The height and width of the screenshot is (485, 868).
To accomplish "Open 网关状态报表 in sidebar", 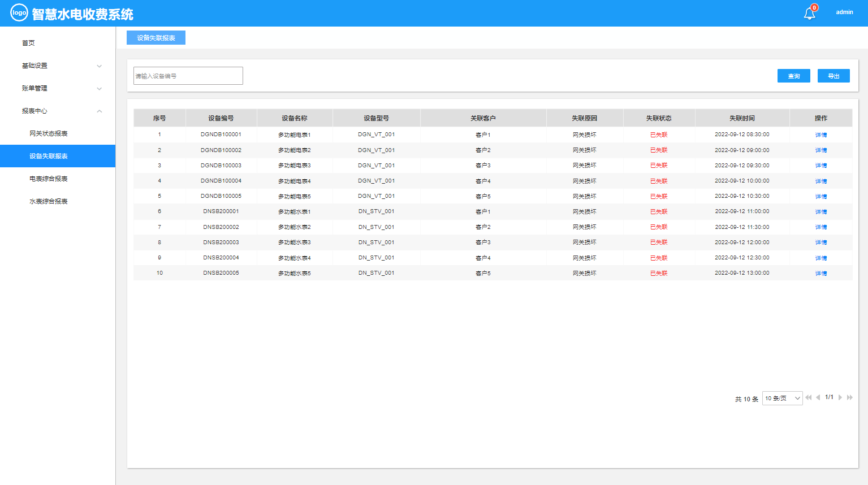I will click(x=49, y=133).
